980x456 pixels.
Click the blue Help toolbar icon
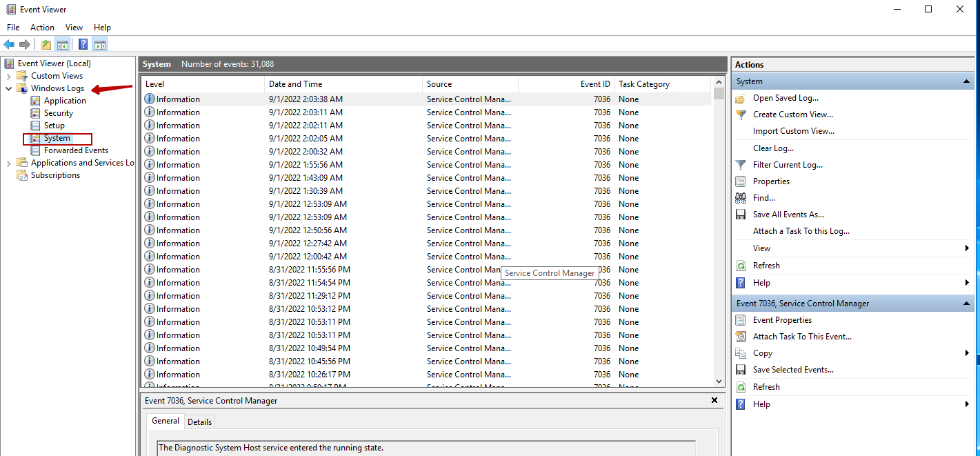point(83,45)
